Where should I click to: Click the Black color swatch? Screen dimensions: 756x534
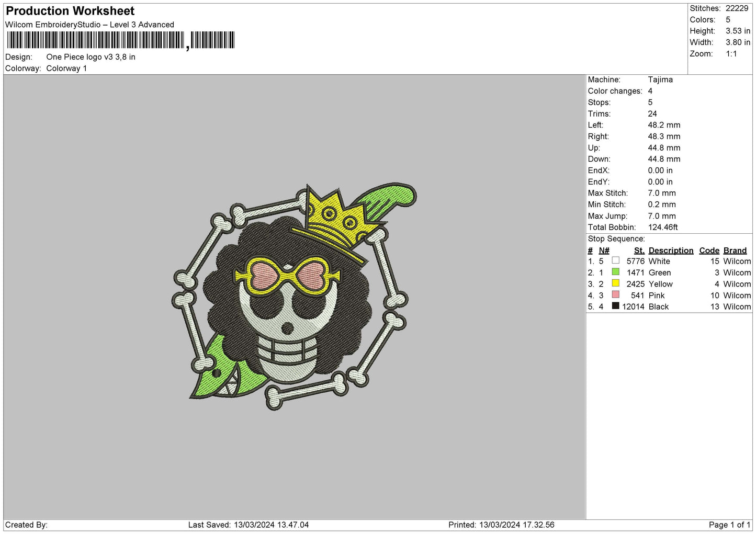click(x=615, y=306)
